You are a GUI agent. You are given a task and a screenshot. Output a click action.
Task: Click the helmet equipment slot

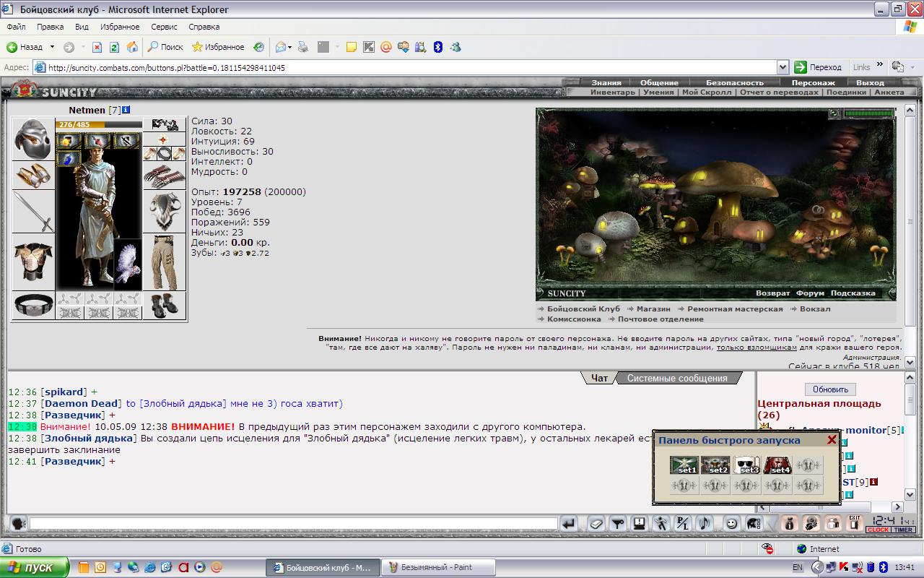pyautogui.click(x=33, y=139)
